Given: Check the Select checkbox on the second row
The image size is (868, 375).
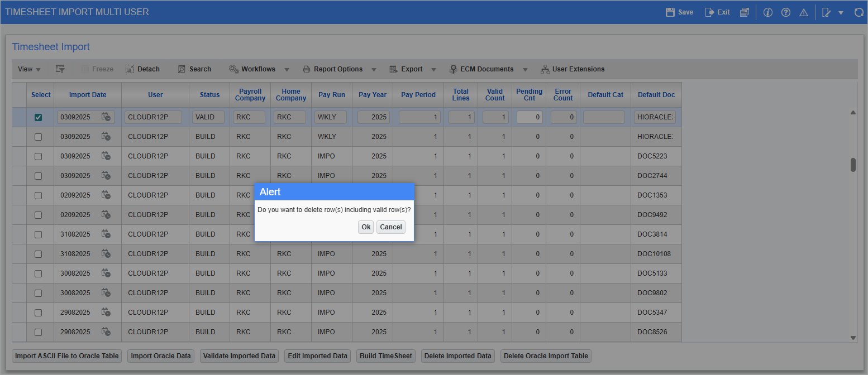Looking at the screenshot, I should click(38, 137).
